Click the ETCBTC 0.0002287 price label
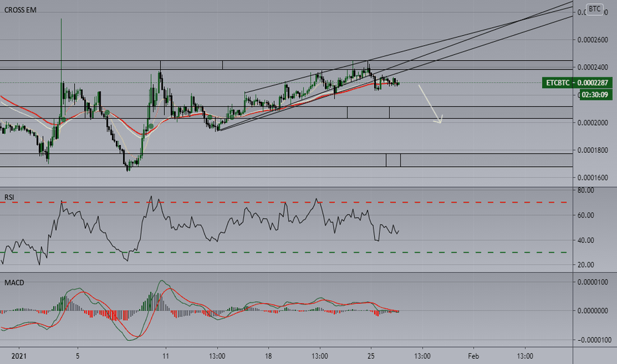 (577, 83)
